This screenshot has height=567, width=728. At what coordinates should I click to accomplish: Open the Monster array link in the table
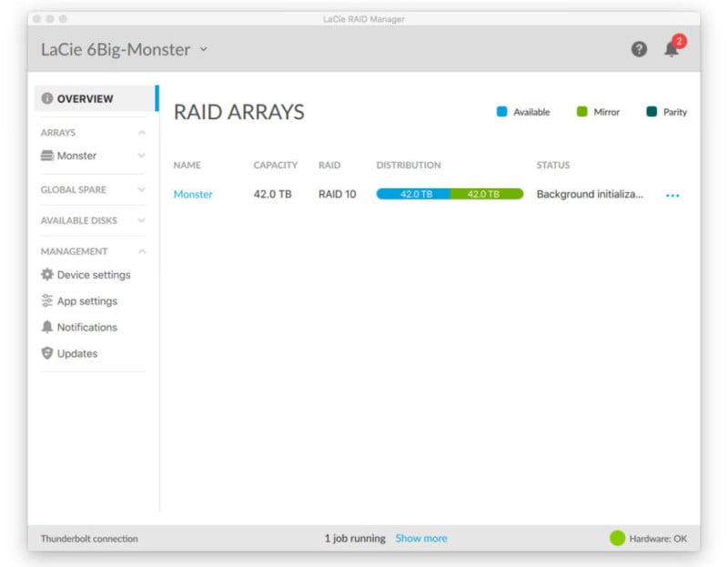[x=193, y=194]
